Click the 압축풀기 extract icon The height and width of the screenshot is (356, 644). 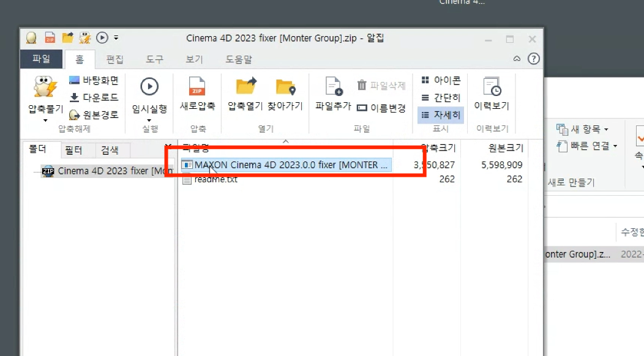click(x=45, y=87)
